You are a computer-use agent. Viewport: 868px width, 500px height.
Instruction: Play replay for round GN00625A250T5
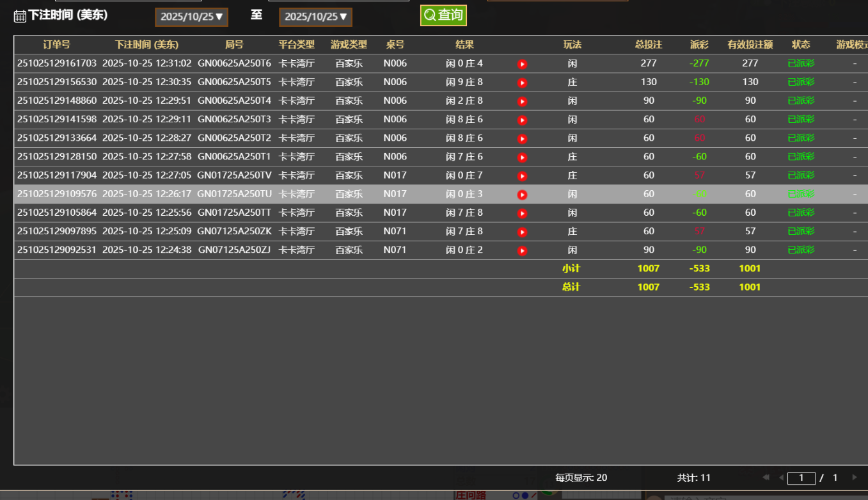[522, 83]
